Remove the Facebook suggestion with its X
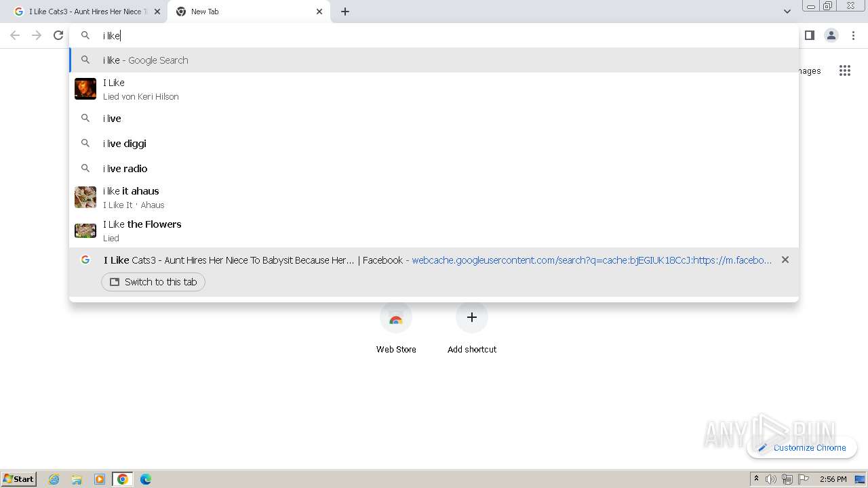The image size is (868, 488). point(785,260)
